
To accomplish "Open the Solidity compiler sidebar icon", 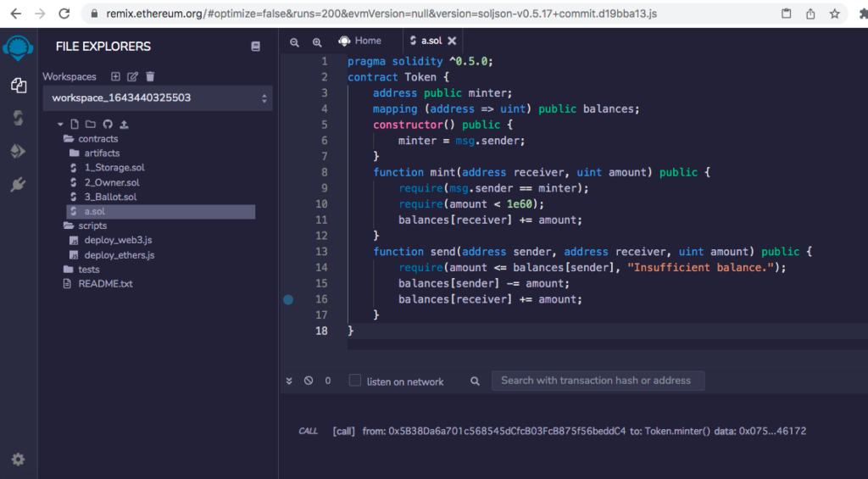I will coord(19,118).
